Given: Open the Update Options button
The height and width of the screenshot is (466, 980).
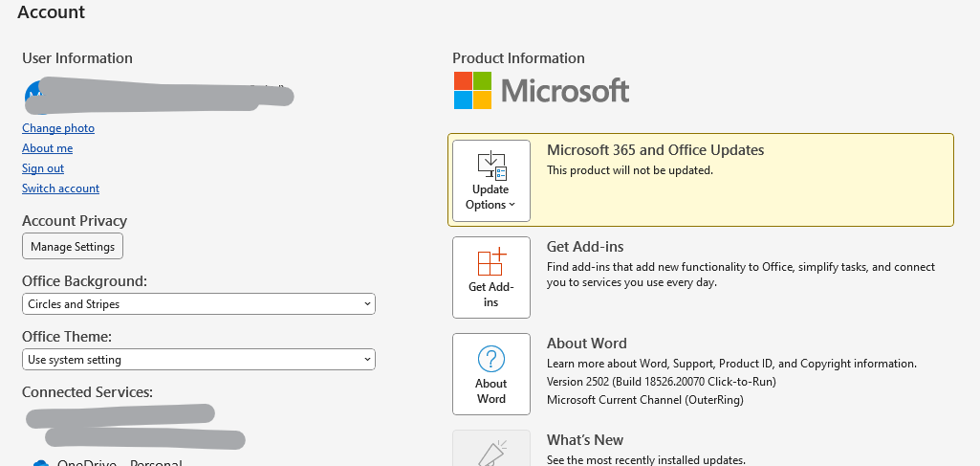Looking at the screenshot, I should click(491, 181).
